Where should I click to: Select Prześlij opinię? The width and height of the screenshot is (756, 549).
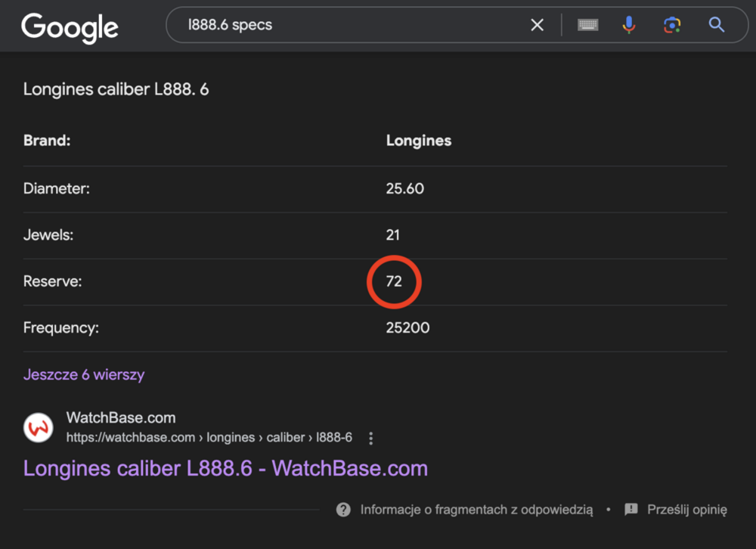686,509
